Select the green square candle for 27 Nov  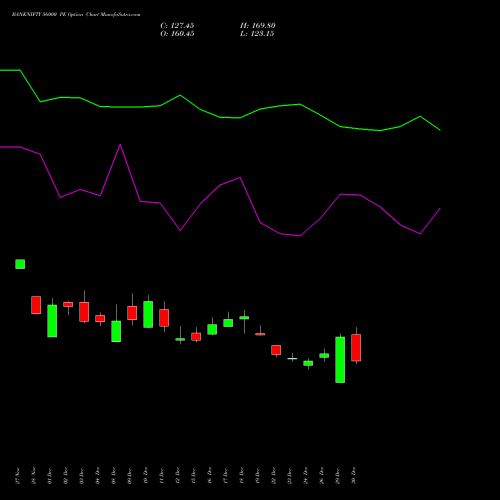[20, 264]
